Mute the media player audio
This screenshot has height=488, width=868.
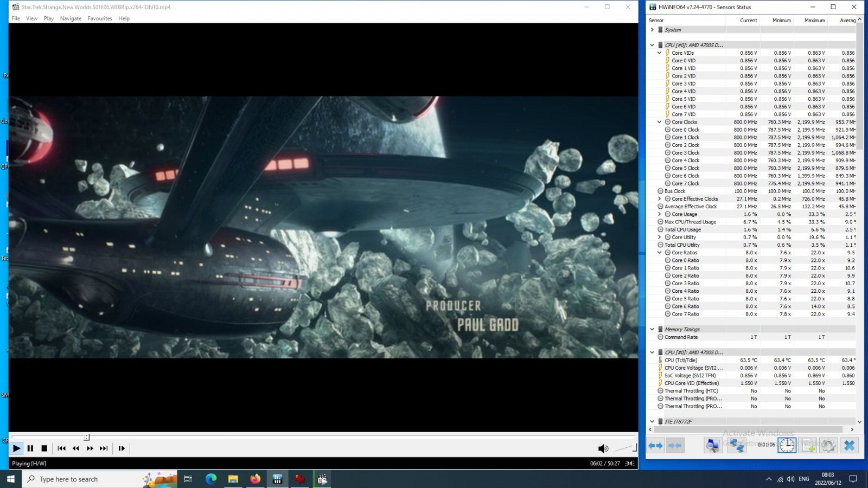[603, 448]
